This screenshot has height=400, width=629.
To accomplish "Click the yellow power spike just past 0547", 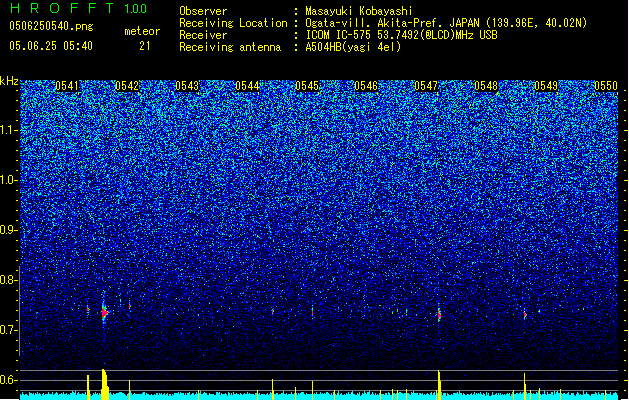I will 439,385.
